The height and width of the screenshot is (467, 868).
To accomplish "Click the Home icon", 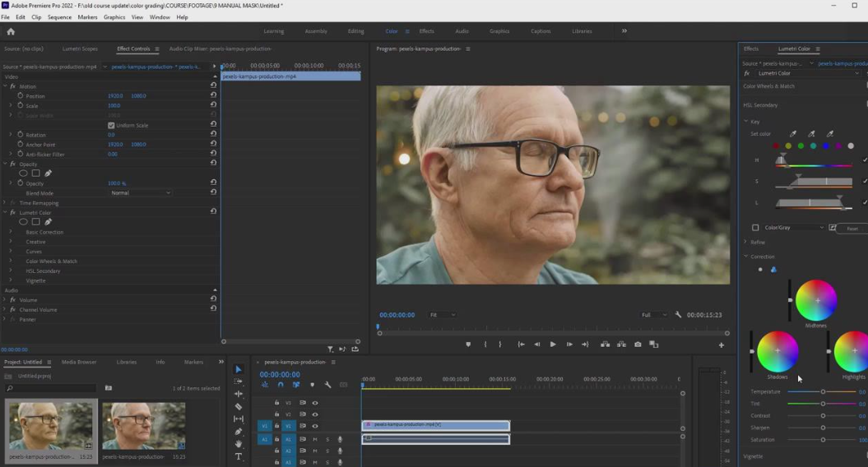I will click(11, 31).
